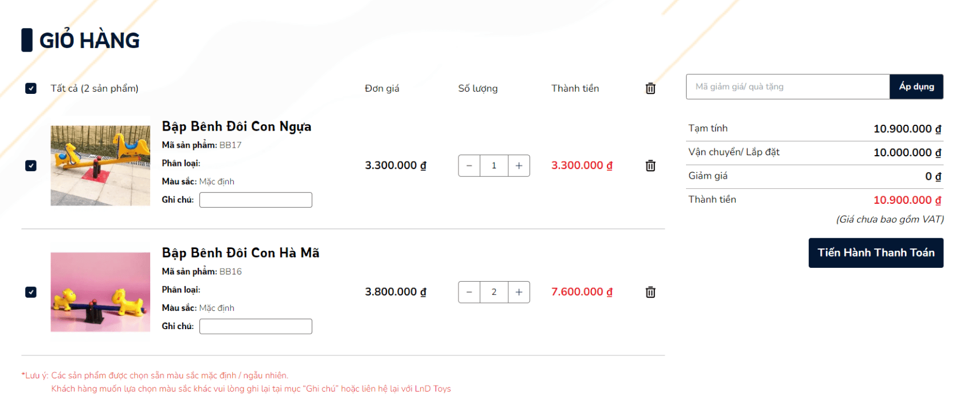Click Ghi chú field for Con Hà Mã
Viewport: 980px width, 407px height.
256,326
